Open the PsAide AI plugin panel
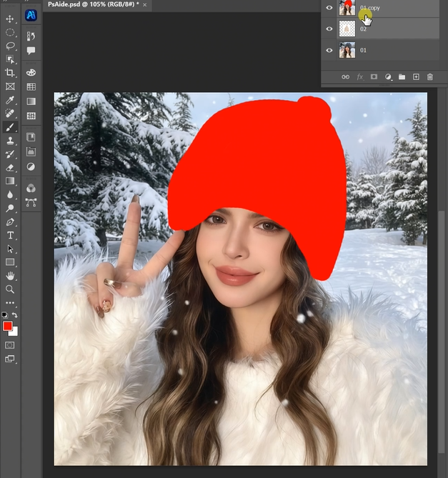 (x=31, y=15)
